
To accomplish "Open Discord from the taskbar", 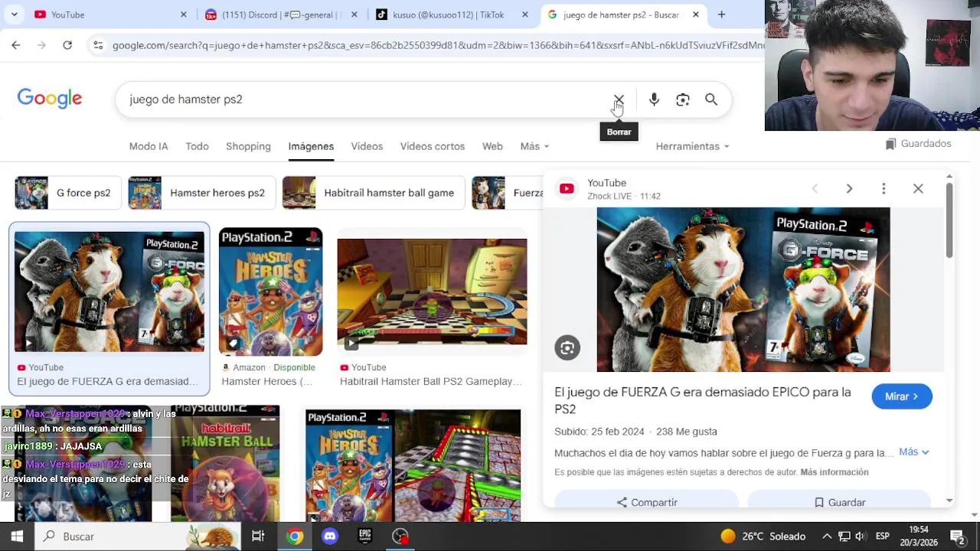I will [330, 536].
